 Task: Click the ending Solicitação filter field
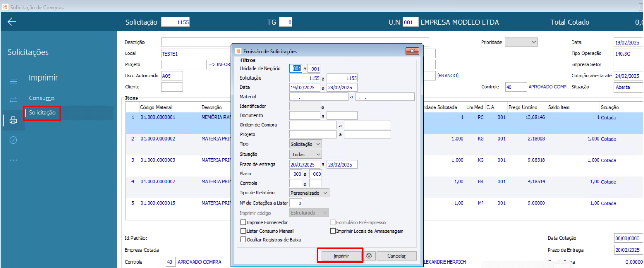[x=342, y=78]
